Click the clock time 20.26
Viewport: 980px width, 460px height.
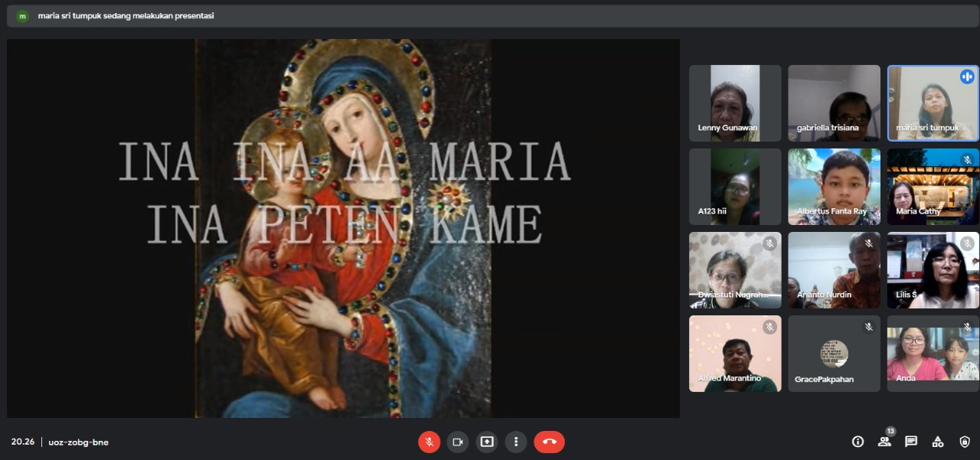point(22,442)
